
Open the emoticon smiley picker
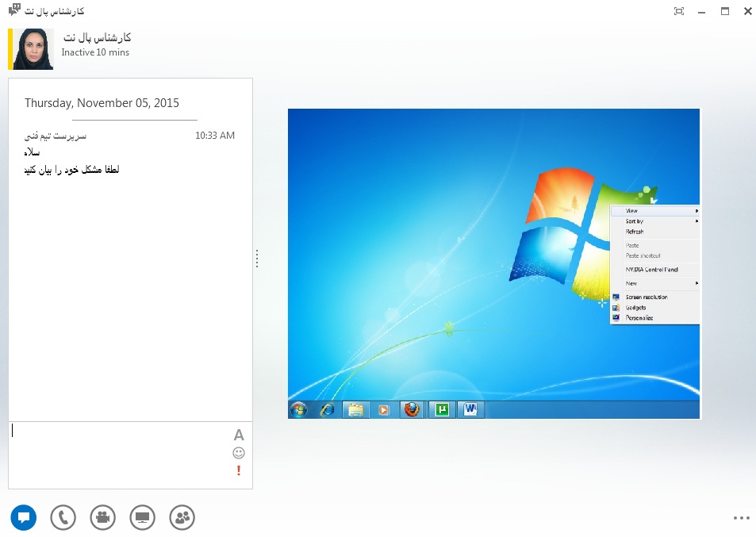pos(239,453)
